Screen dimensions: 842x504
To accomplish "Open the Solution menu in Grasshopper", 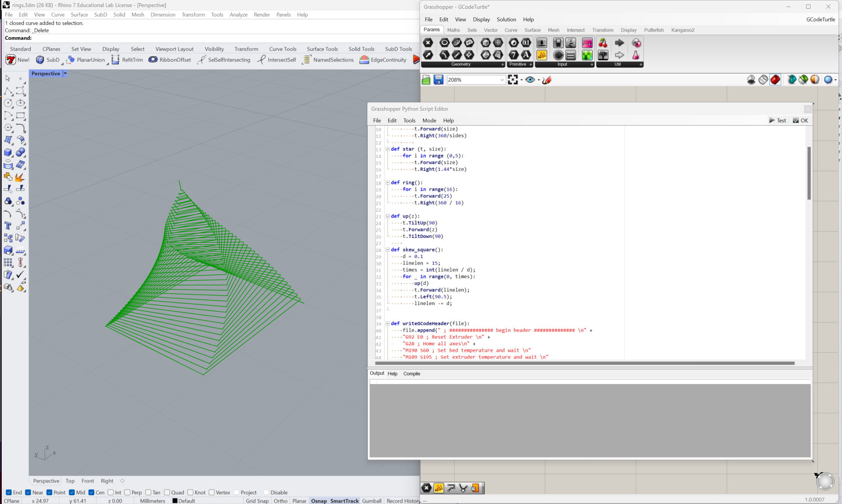I will pos(506,20).
